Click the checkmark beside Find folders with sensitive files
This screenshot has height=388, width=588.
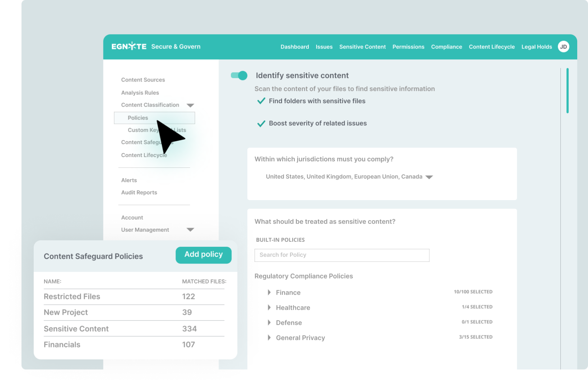pyautogui.click(x=261, y=101)
